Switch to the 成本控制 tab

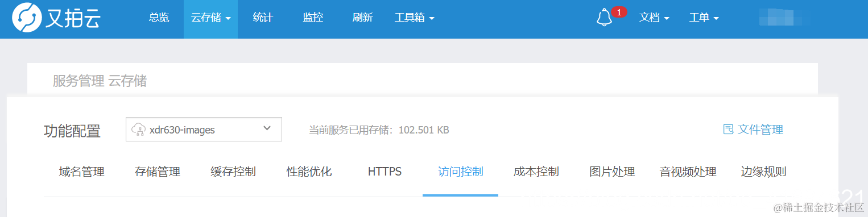pos(536,172)
